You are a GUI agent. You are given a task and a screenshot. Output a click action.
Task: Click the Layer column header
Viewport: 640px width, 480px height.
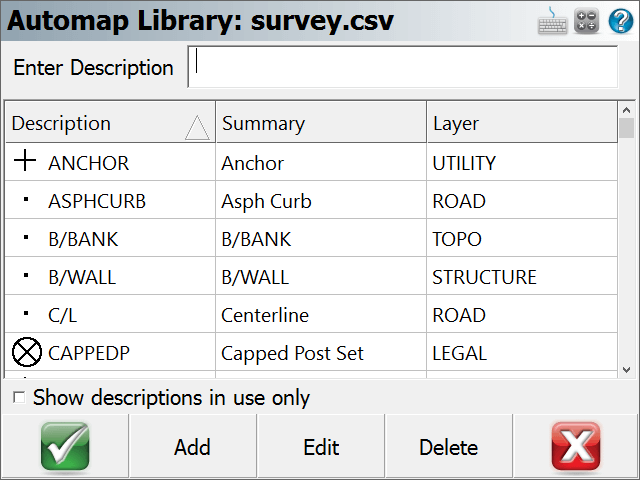pyautogui.click(x=522, y=122)
